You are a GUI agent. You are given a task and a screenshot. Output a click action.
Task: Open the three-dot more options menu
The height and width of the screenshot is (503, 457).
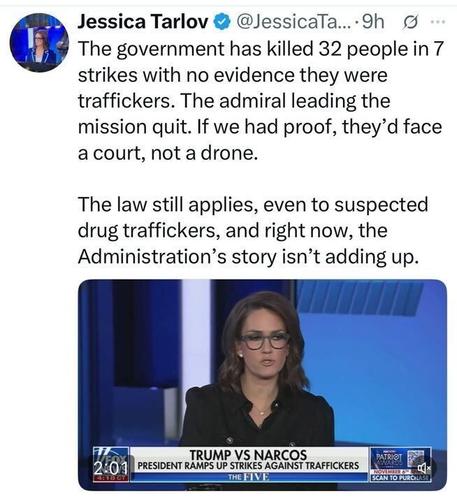[438, 22]
